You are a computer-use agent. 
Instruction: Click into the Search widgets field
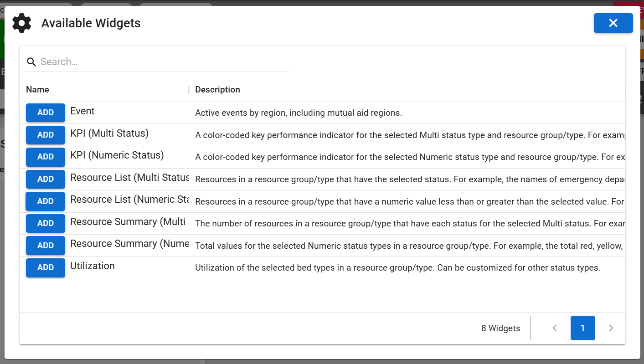[x=164, y=62]
